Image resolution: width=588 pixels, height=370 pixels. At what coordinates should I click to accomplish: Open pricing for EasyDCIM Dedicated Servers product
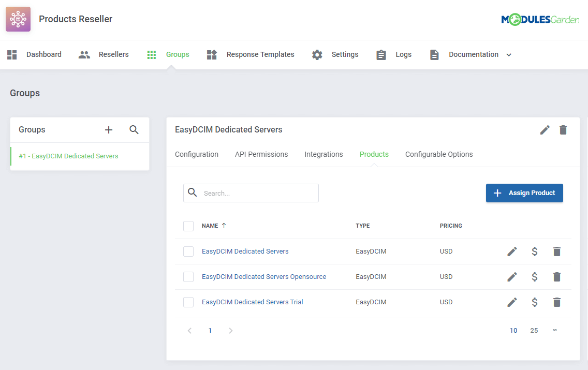tap(535, 251)
